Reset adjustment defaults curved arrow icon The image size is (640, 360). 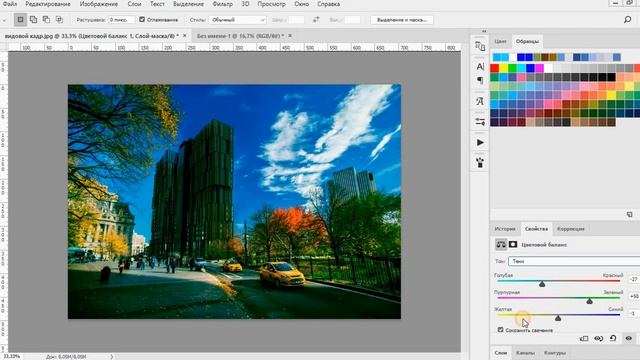[x=613, y=338]
